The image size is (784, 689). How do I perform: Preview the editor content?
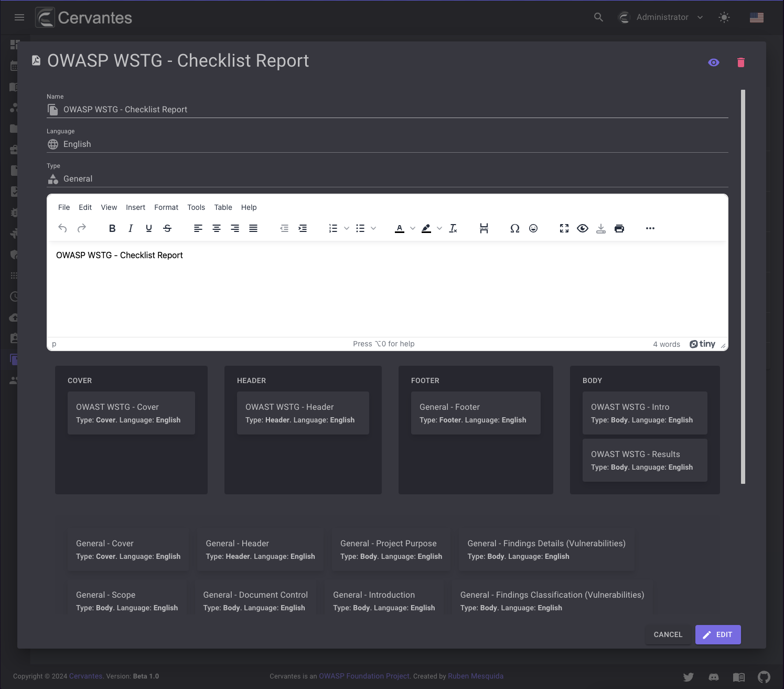point(583,228)
